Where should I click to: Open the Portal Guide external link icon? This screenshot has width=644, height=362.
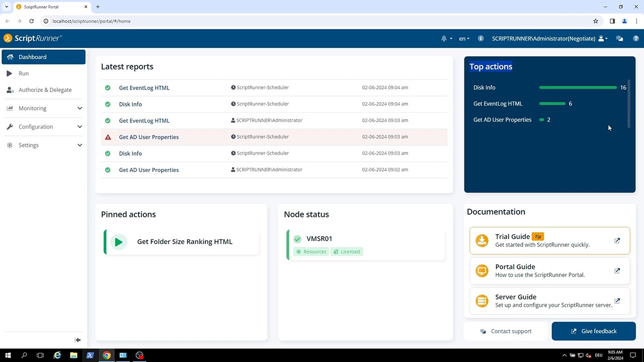point(617,270)
